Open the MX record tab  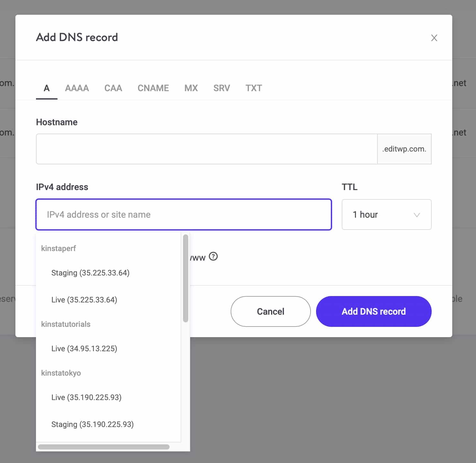point(191,88)
